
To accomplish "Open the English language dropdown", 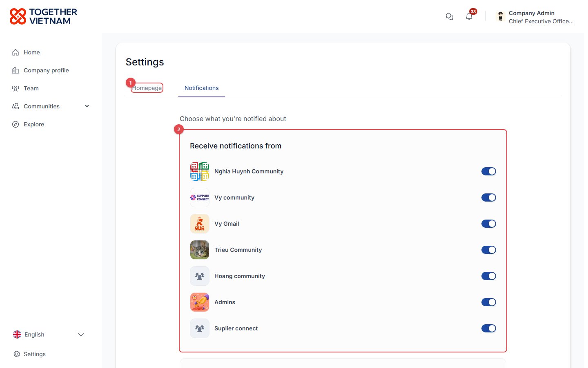I will pos(49,334).
